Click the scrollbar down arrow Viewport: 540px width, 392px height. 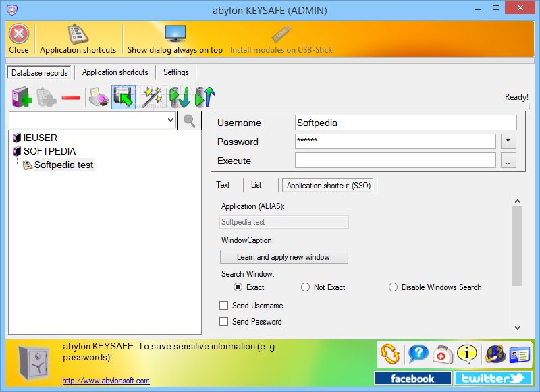click(x=517, y=328)
